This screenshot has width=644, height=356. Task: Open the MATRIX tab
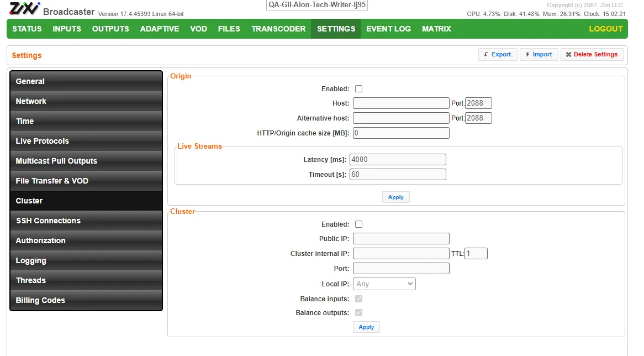point(436,29)
